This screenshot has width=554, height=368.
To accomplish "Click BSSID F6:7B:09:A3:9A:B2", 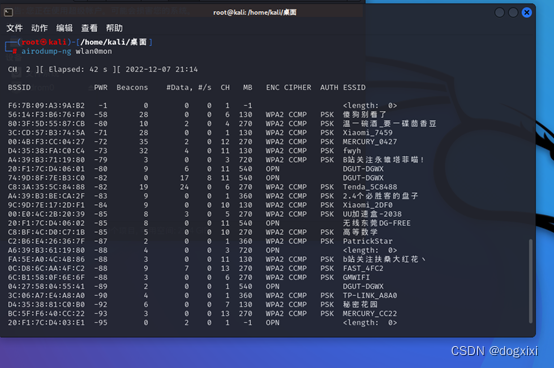I will pos(46,106).
